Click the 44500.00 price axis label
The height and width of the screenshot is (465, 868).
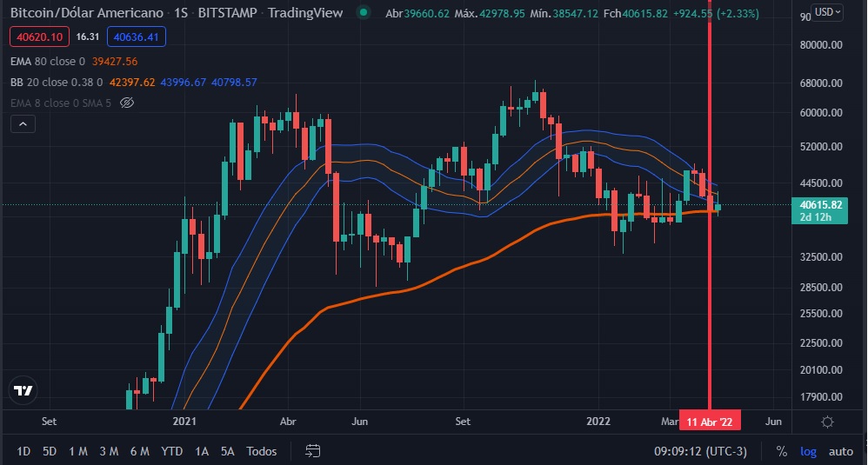pos(821,183)
